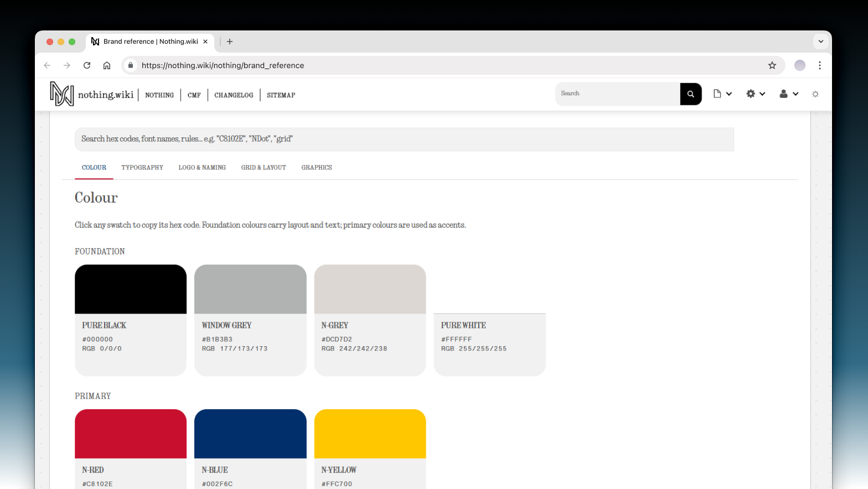Open the NOTHING nav link
Screen dimensions: 868x489
pyautogui.click(x=159, y=95)
